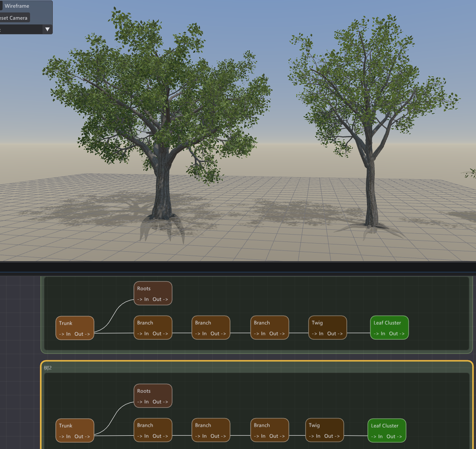Image resolution: width=476 pixels, height=449 pixels.
Task: Click In port of 树2 Twig node
Action: point(315,436)
